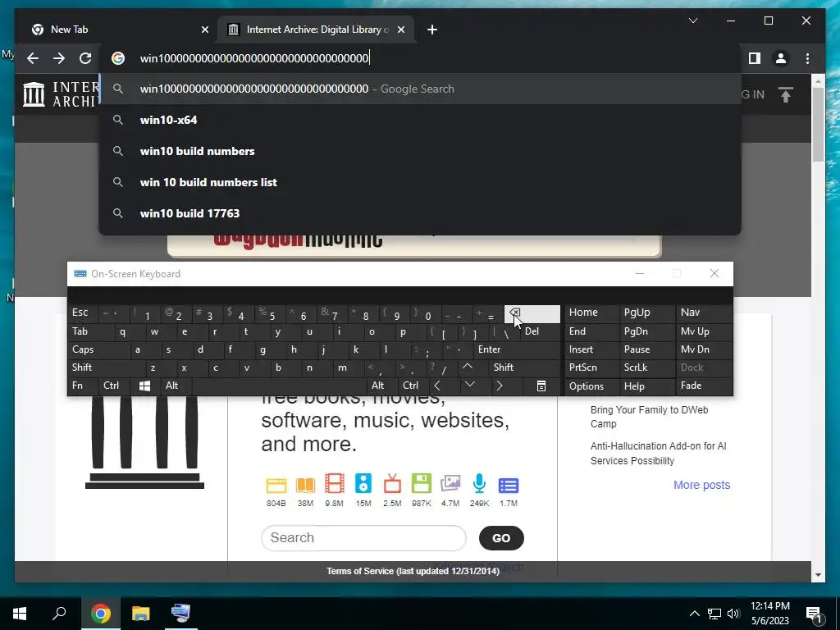Choose win 10 build numbers list suggestion
Screen dimensions: 840x630
click(420, 182)
